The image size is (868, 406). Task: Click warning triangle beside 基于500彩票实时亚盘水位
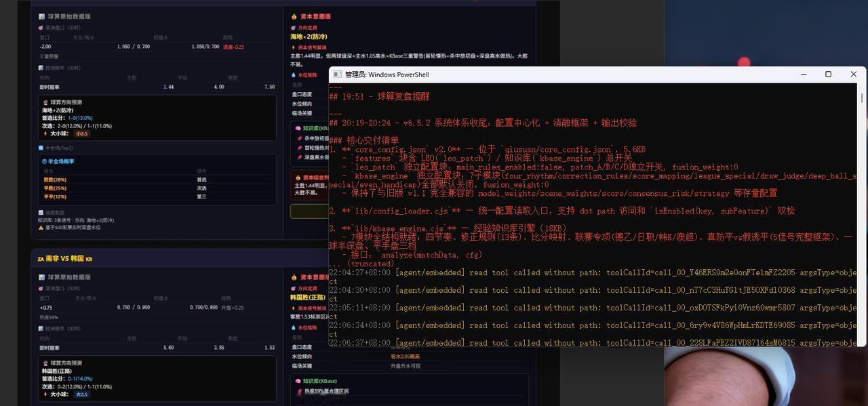point(41,228)
